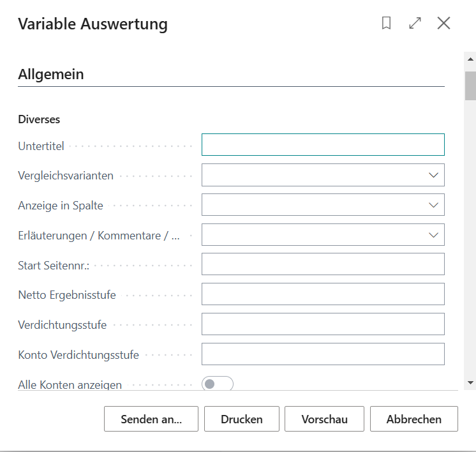Screen dimensions: 476x452
Task: Click the bookmark icon in the header
Action: [386, 23]
